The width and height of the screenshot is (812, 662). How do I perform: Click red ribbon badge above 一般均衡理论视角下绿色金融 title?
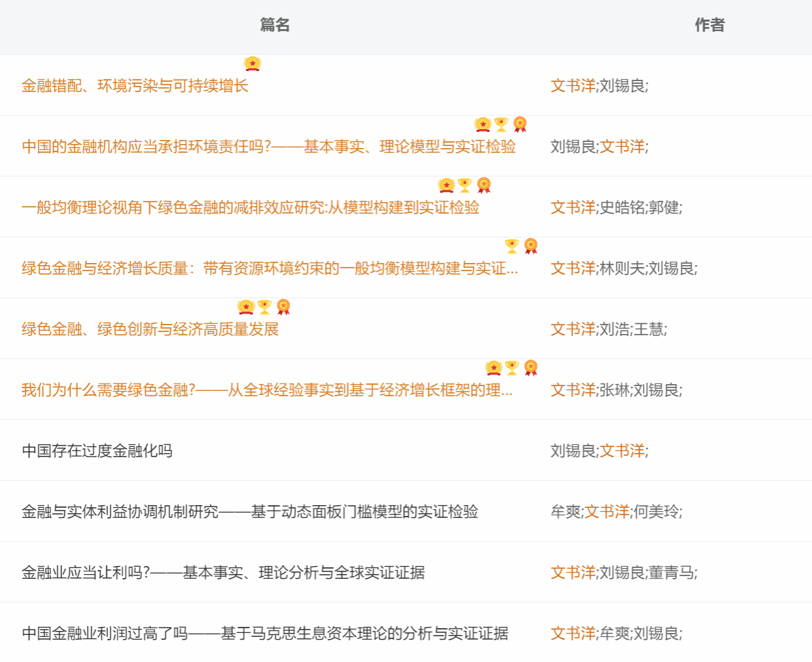(483, 185)
